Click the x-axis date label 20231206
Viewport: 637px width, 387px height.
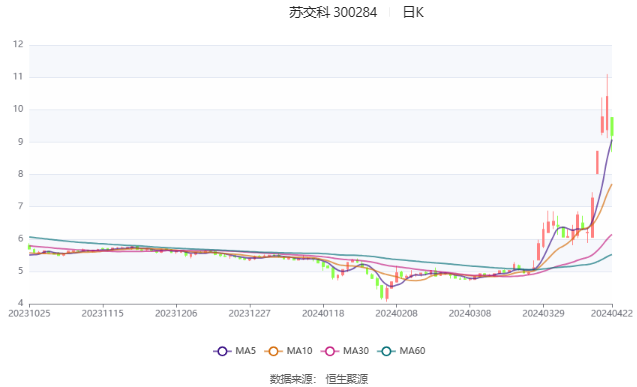coord(176,313)
